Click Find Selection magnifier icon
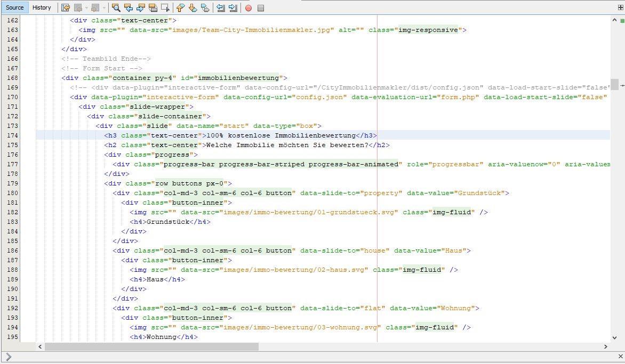 (116, 8)
